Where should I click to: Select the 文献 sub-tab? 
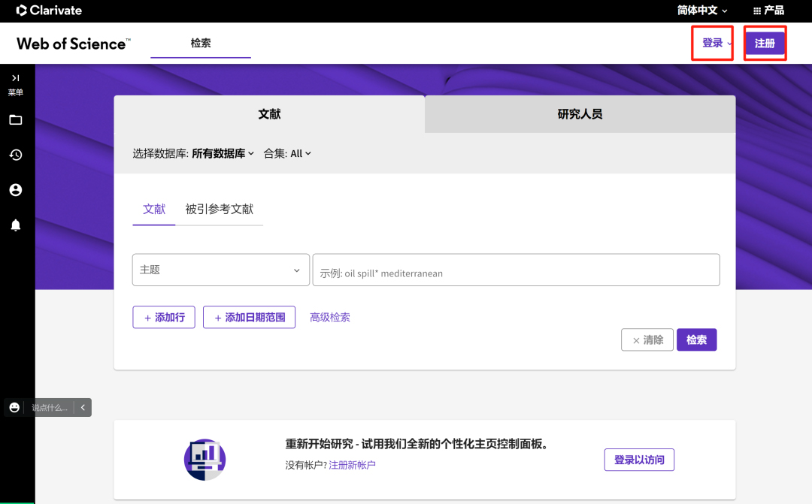[x=154, y=209]
